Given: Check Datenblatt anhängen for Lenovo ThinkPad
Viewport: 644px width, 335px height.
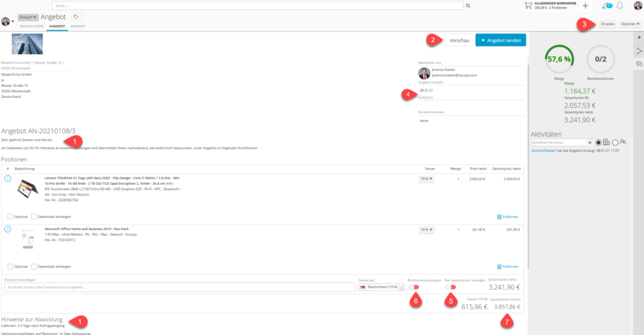Looking at the screenshot, I should (34, 216).
